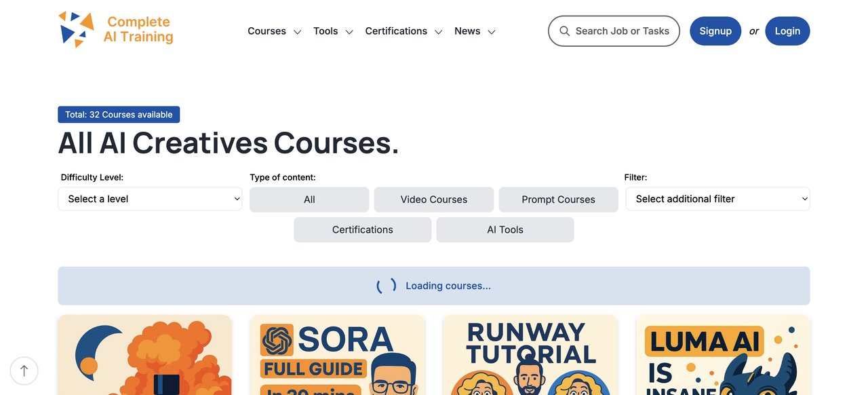Filter by Prompt Courses
The width and height of the screenshot is (868, 395).
click(x=558, y=200)
